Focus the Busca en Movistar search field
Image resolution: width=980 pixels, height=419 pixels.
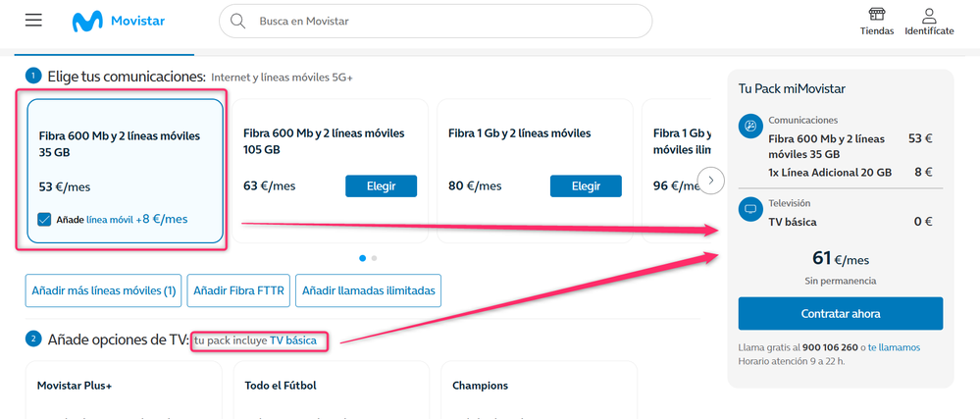(441, 21)
